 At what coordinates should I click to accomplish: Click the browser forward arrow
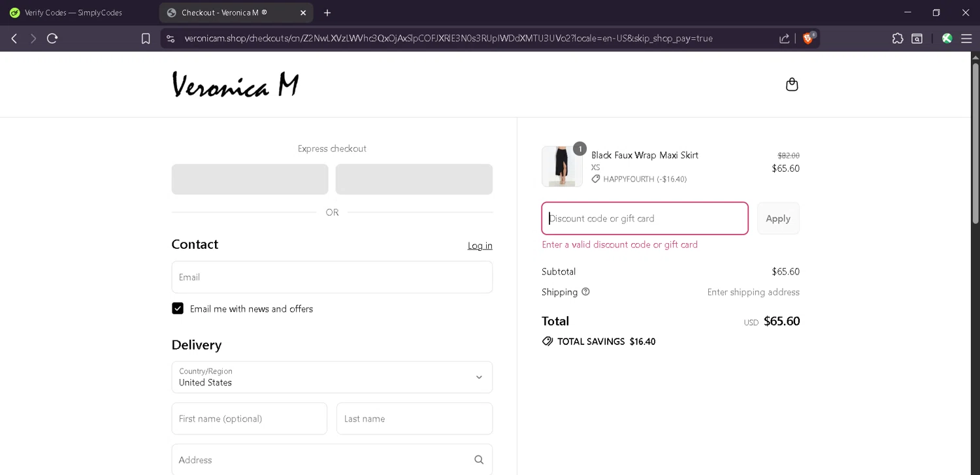33,39
